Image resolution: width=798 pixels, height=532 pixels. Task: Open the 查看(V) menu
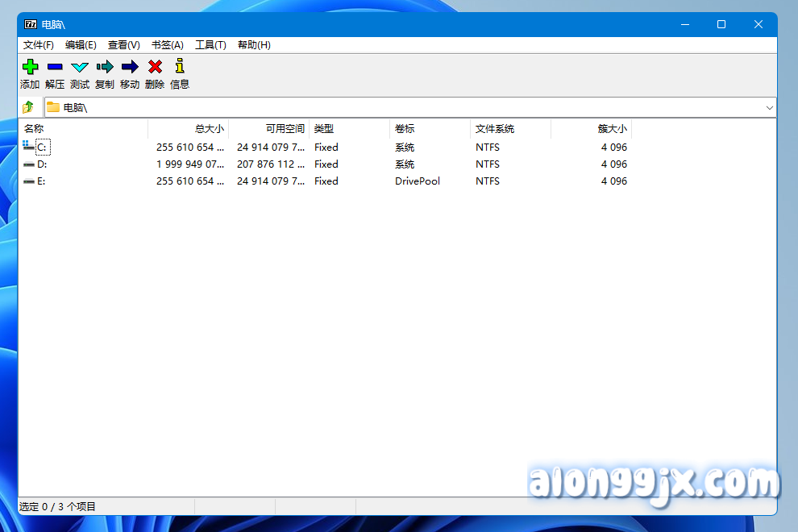pos(124,45)
